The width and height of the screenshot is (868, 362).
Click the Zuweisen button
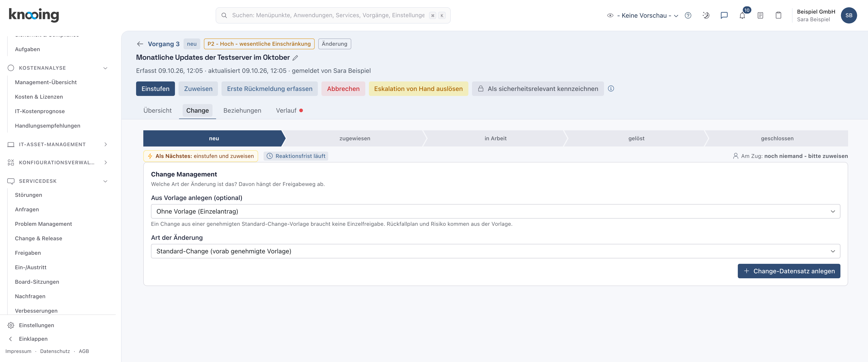pos(198,89)
